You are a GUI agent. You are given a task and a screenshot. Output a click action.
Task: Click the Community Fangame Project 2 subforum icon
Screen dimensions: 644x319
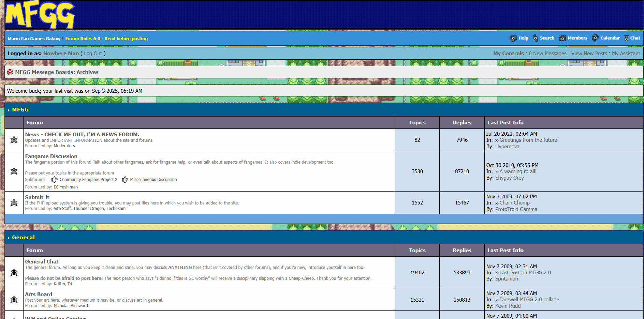[x=55, y=180]
